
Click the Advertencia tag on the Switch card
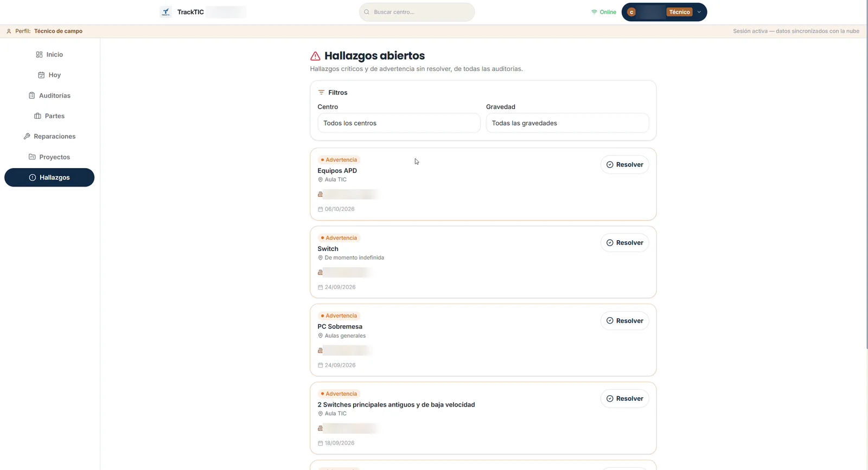pyautogui.click(x=339, y=238)
